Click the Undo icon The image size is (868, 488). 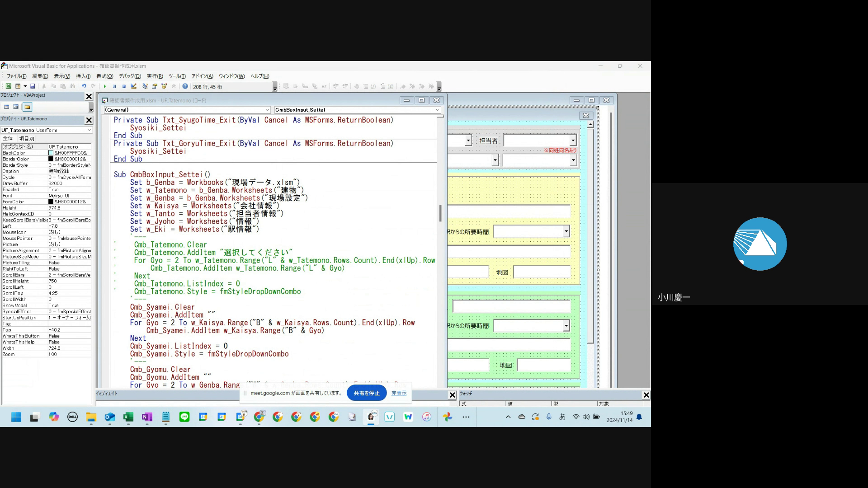coord(84,86)
